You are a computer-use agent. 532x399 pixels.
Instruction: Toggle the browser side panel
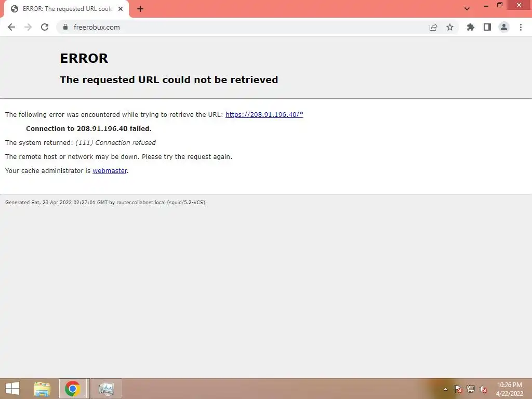[487, 27]
